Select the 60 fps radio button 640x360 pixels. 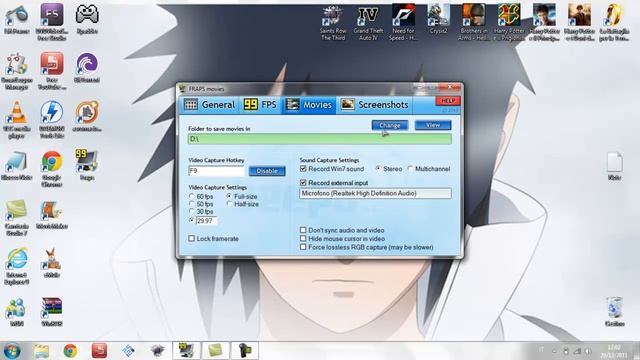pyautogui.click(x=191, y=196)
